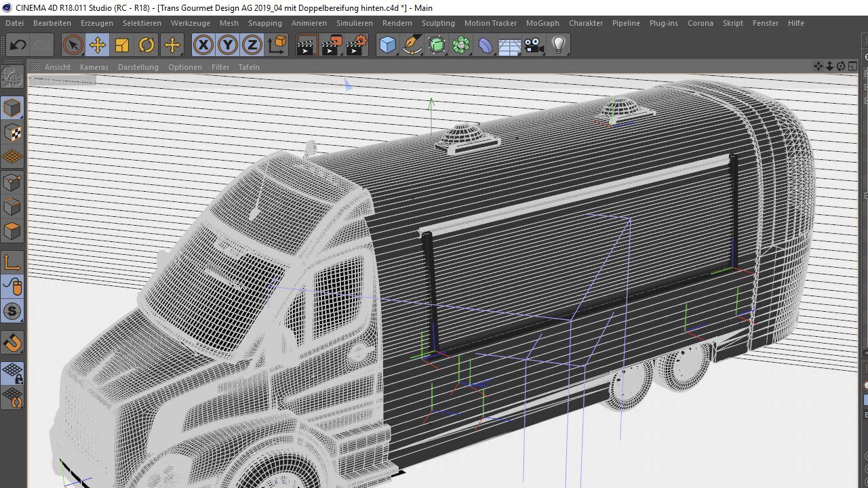Toggle Enable Axis mode
868x488 pixels.
(x=12, y=262)
